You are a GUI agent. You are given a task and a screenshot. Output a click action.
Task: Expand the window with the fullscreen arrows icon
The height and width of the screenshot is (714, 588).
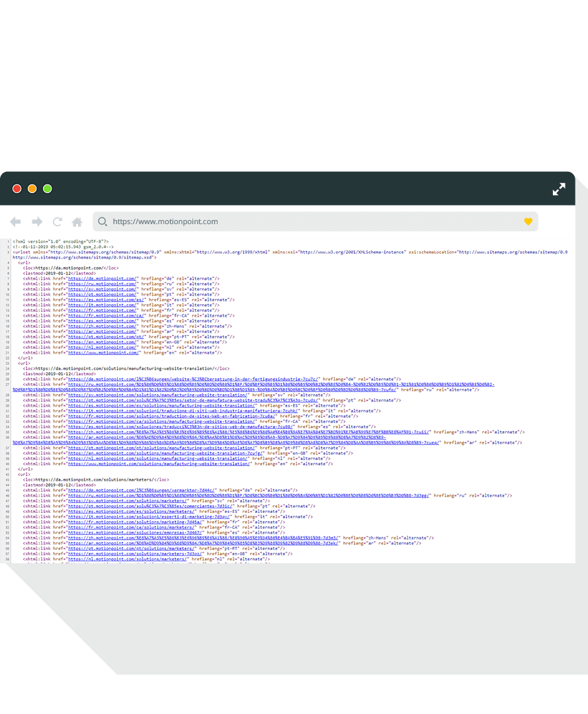559,189
